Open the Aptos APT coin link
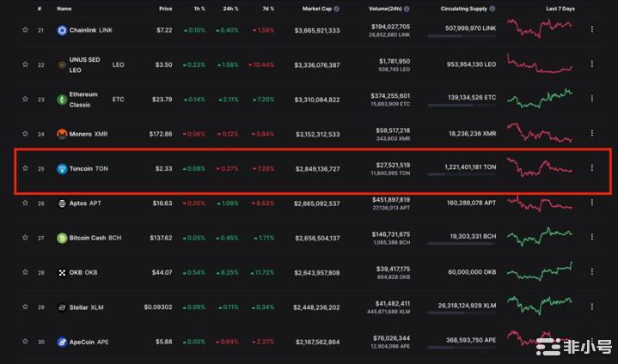The image size is (618, 364). (x=85, y=203)
